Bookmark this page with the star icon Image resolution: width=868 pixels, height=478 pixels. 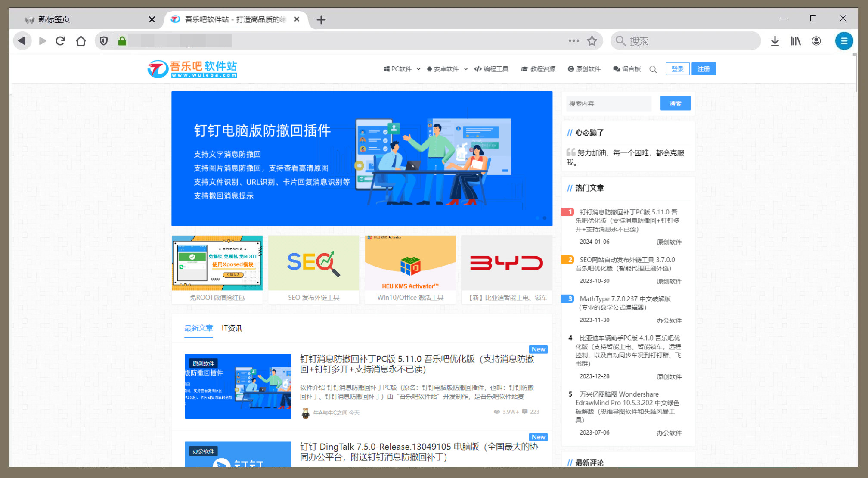coord(592,41)
